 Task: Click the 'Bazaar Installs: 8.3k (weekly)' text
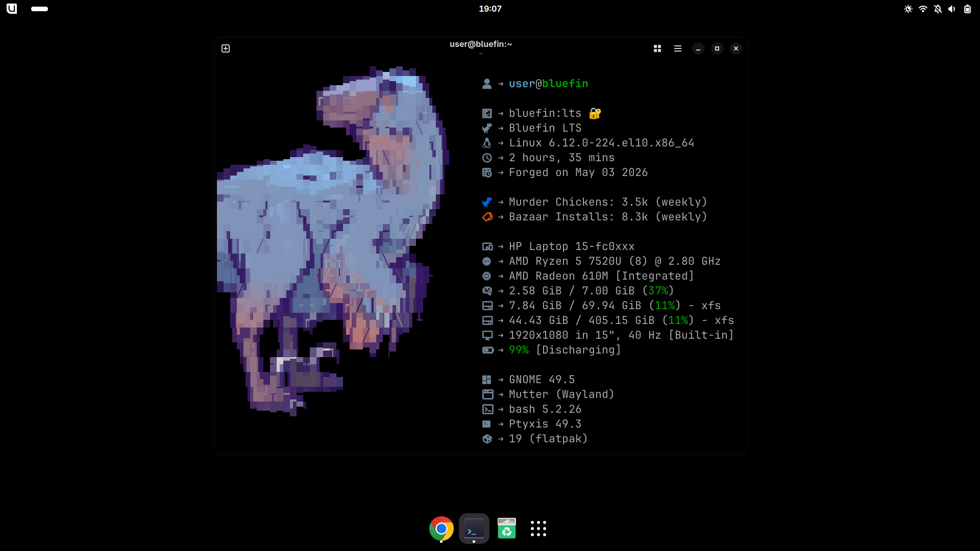point(608,217)
